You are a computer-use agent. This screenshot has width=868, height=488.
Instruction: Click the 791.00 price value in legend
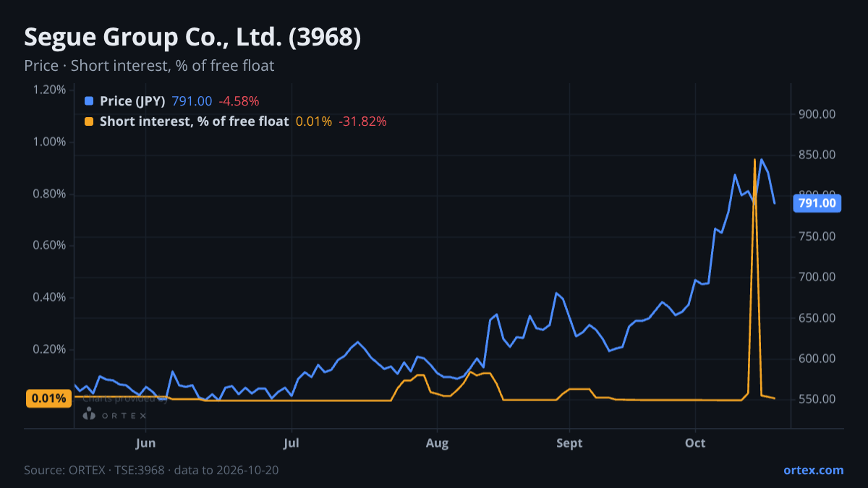click(x=192, y=101)
